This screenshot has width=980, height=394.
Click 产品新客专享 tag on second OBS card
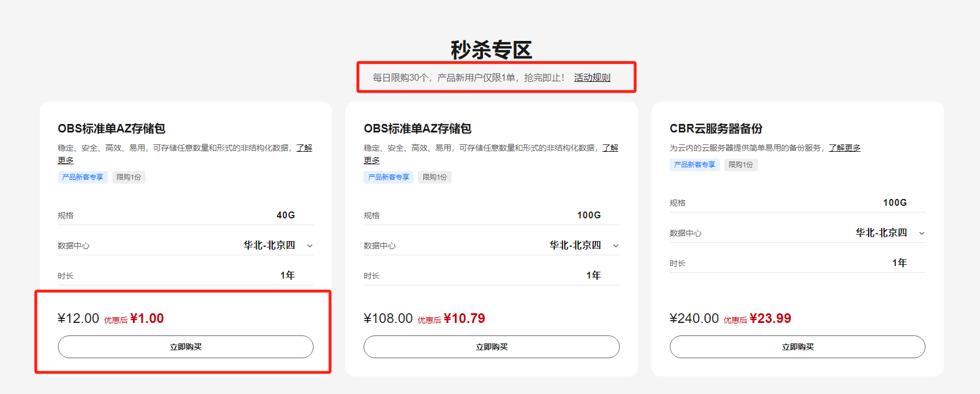point(389,177)
